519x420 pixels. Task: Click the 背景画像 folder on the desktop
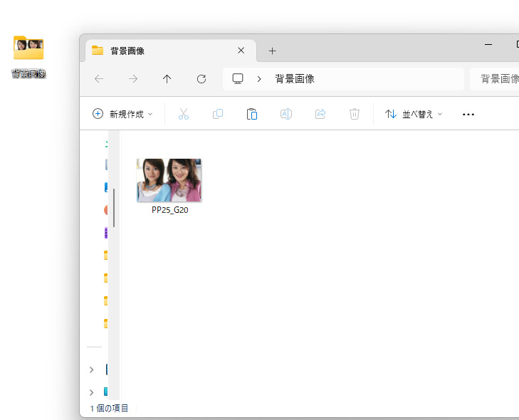click(x=28, y=57)
